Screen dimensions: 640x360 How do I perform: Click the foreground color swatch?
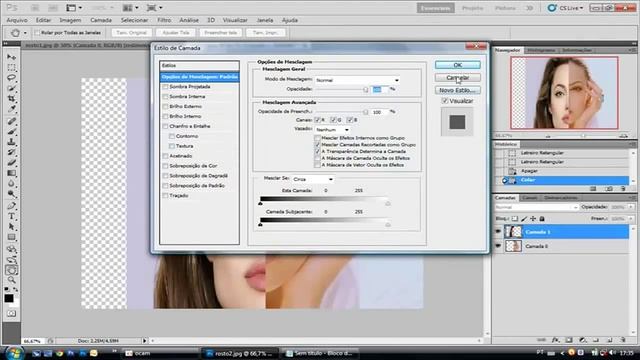[9, 298]
